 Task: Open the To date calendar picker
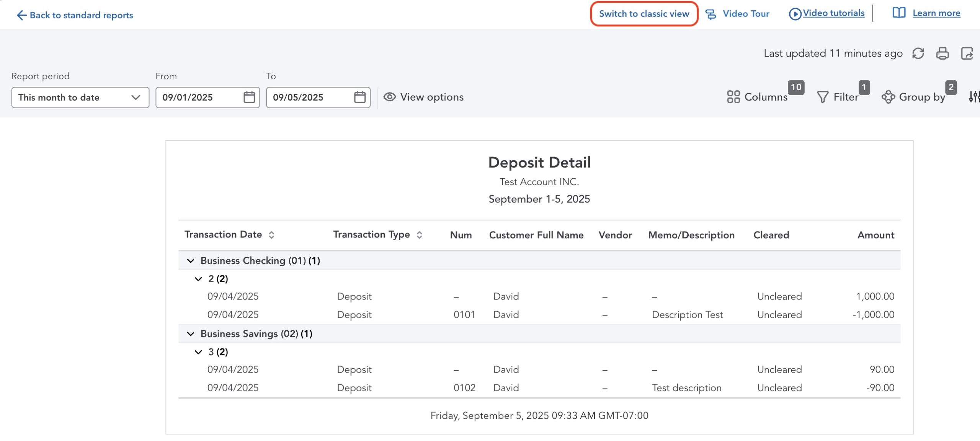359,97
